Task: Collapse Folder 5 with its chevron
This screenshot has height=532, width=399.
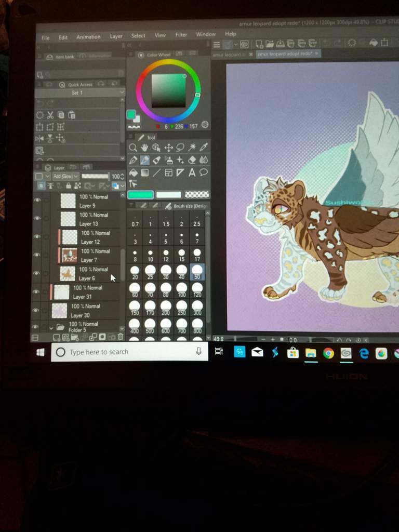Action: [x=51, y=328]
